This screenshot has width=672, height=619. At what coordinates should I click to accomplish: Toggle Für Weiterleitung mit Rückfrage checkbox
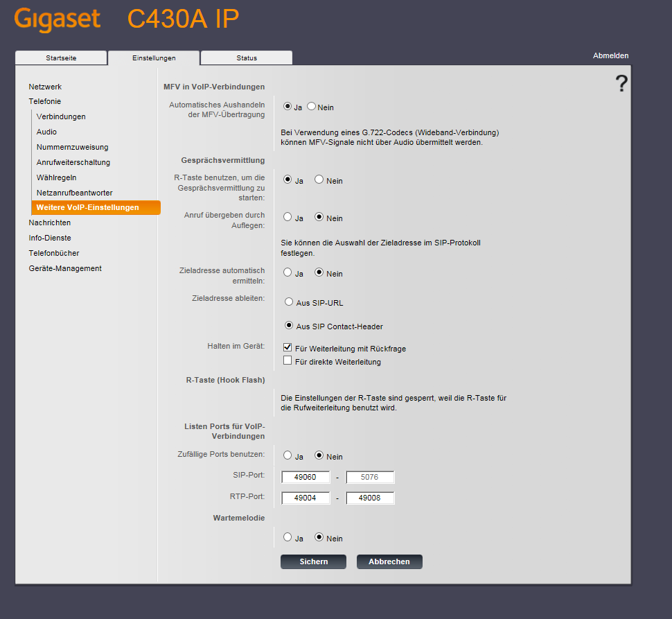point(288,347)
